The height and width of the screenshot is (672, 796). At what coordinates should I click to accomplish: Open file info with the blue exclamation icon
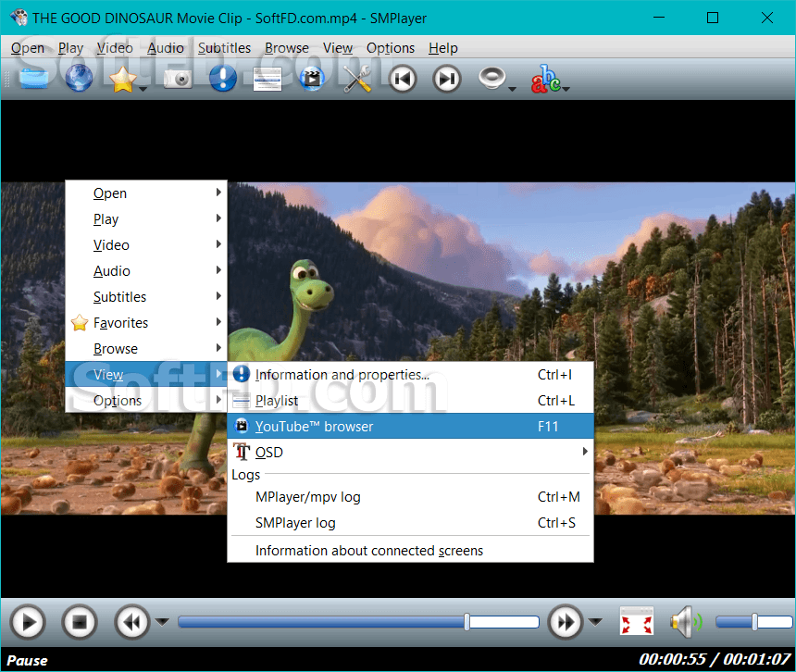pyautogui.click(x=223, y=79)
